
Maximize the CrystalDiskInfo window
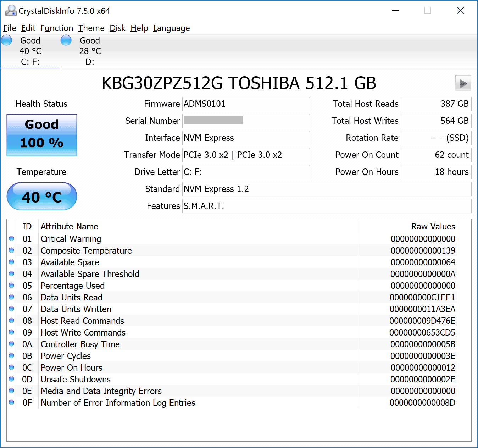pos(428,11)
